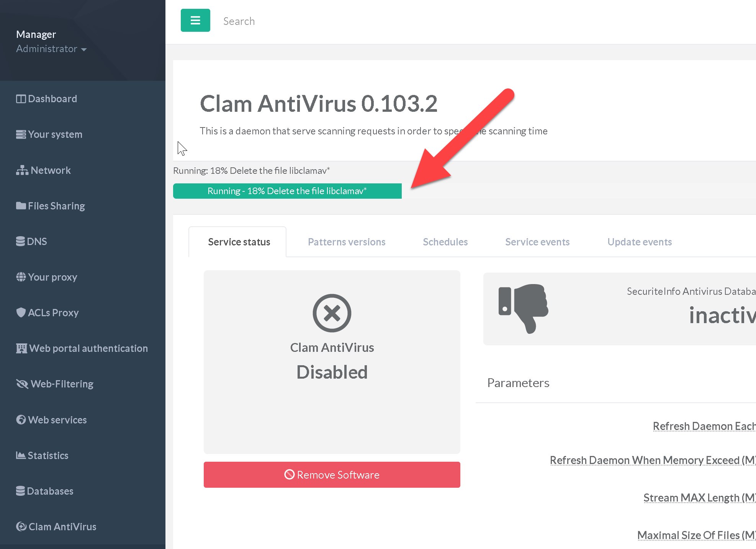The height and width of the screenshot is (549, 756).
Task: Click the green running progress bar
Action: 287,191
